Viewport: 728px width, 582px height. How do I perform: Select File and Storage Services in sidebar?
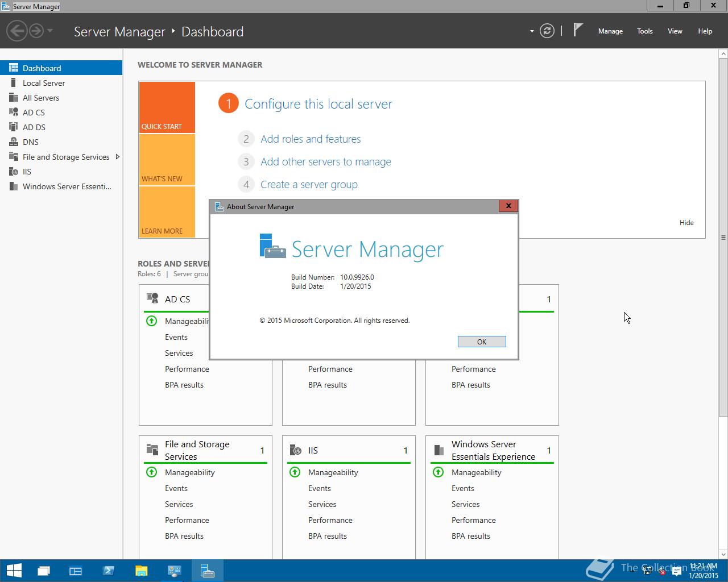(61, 156)
